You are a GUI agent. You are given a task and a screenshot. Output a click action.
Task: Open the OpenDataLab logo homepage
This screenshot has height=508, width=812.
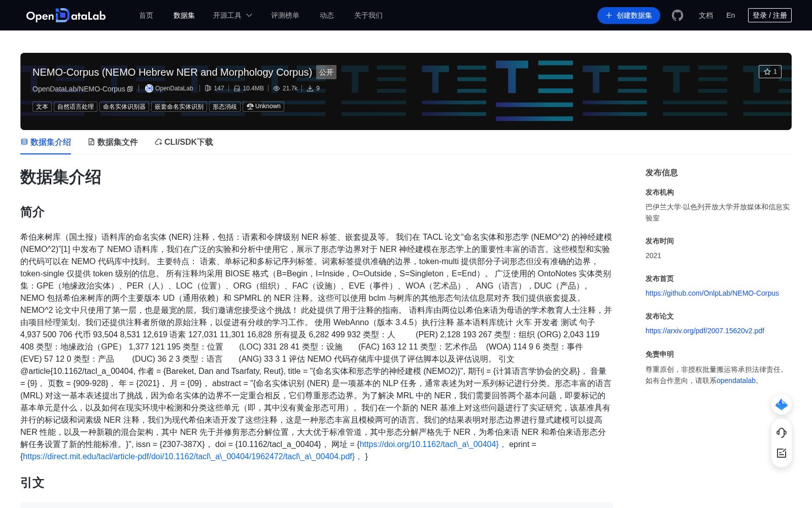pyautogui.click(x=66, y=15)
